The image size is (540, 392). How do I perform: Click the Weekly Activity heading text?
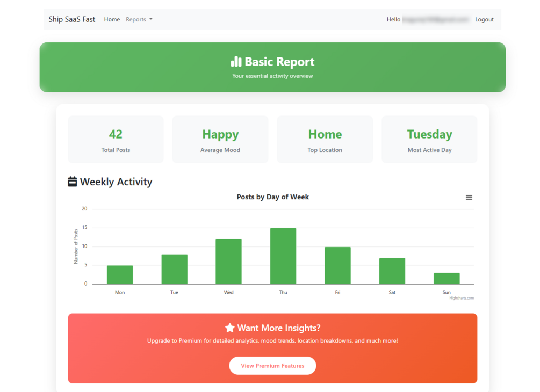[x=116, y=182]
